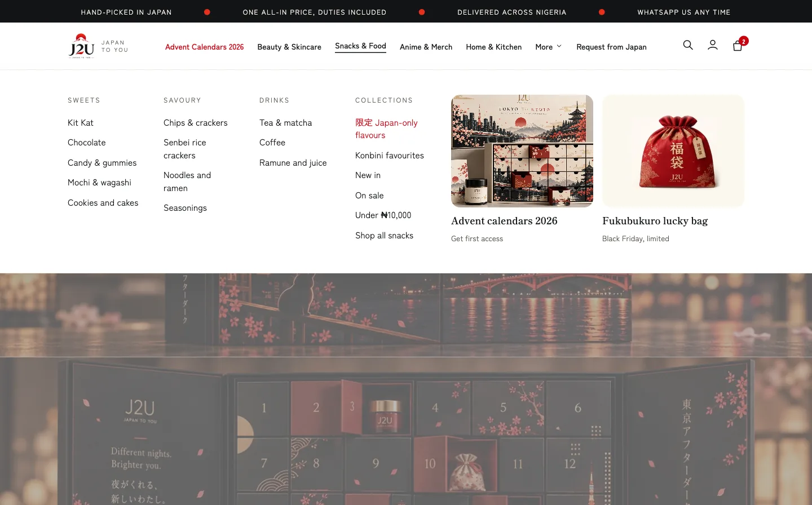Open Beauty & Skincare nav item
Viewport: 812px width, 505px height.
tap(289, 47)
